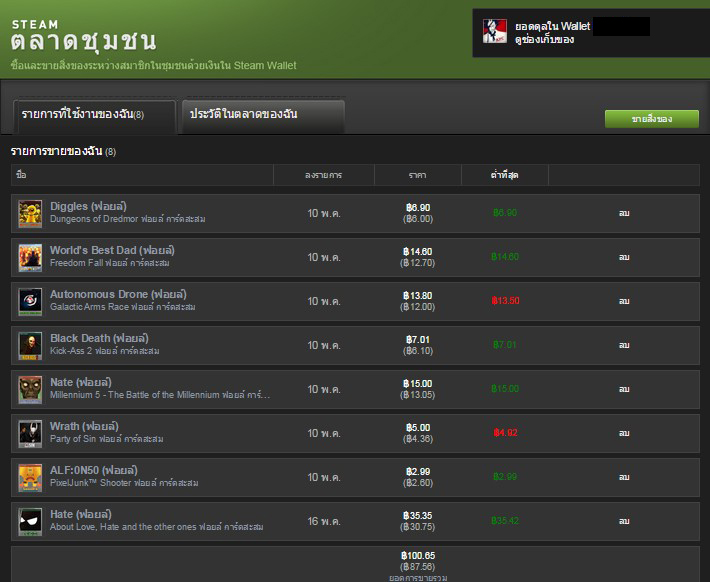Open Autonomous Drone (ฟอยล์) link
Viewport: 710px width, 582px height.
(118, 294)
